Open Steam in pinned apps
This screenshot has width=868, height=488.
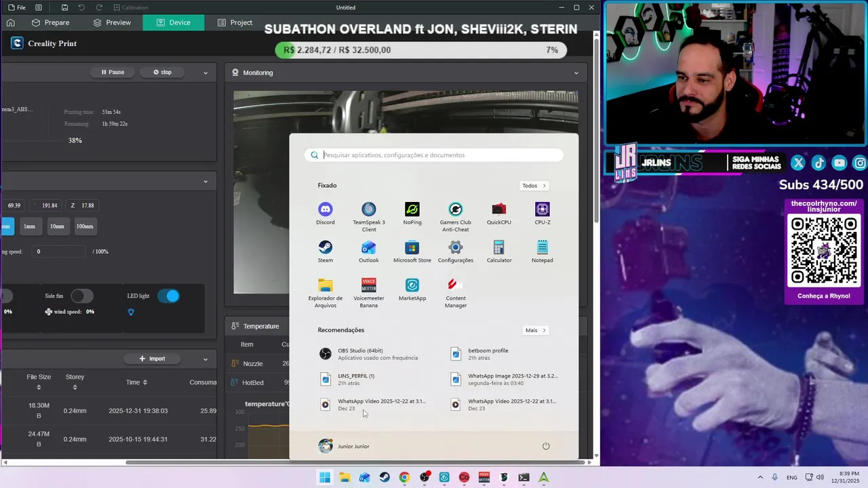pyautogui.click(x=325, y=251)
